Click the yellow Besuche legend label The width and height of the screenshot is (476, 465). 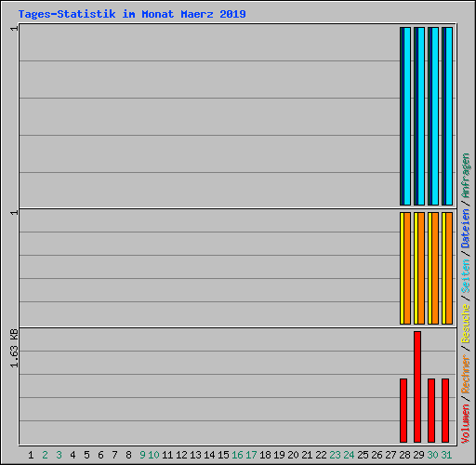(x=466, y=324)
